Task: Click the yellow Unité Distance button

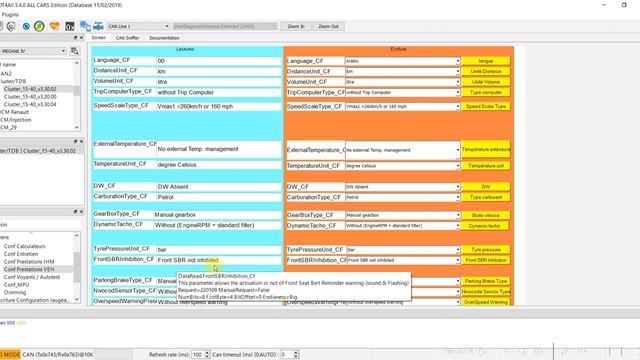Action: tap(486, 71)
